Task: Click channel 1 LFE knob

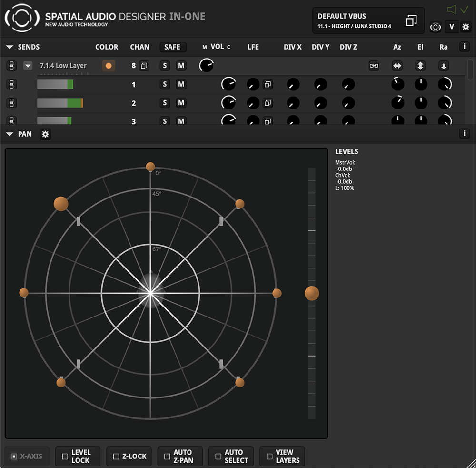Action: pos(253,84)
